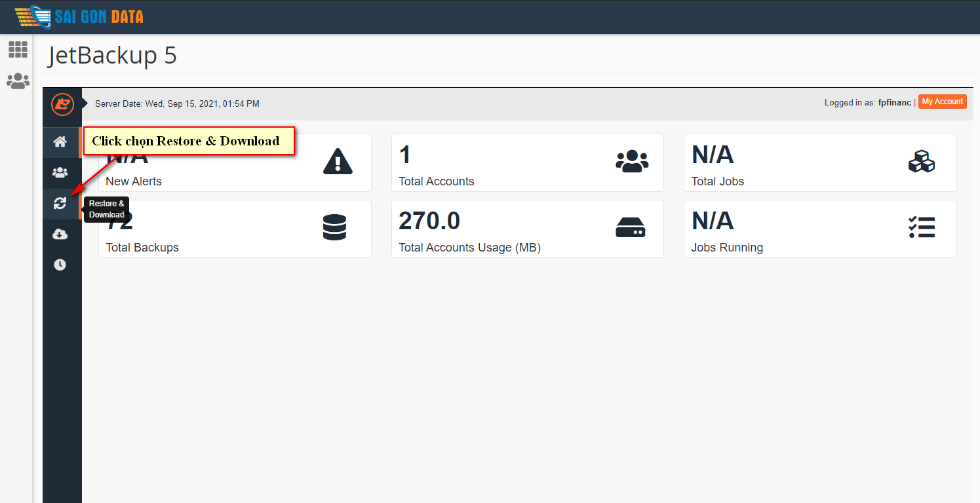Viewport: 980px width, 503px height.
Task: Click the 270.0 usage value
Action: 429,221
